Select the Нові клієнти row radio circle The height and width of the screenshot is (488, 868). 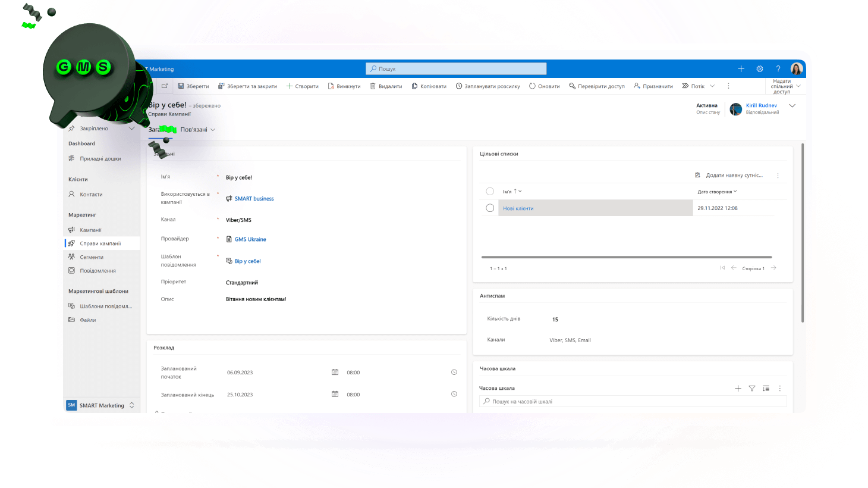pos(490,208)
